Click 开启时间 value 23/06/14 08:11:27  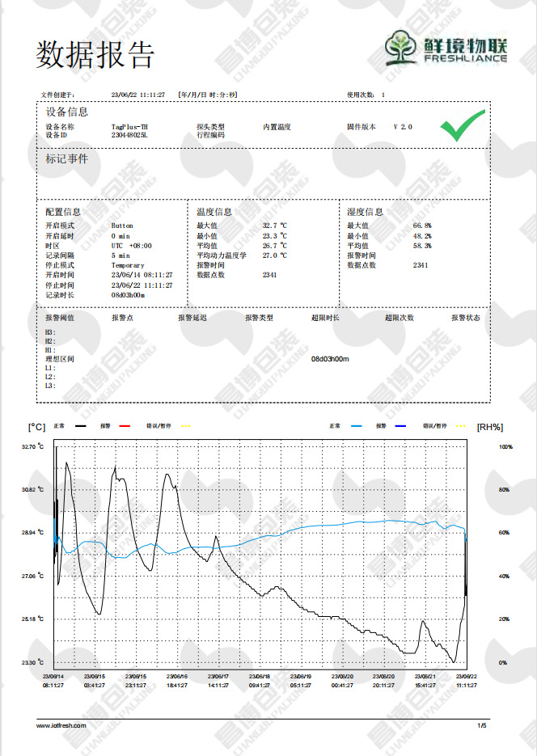(142, 275)
